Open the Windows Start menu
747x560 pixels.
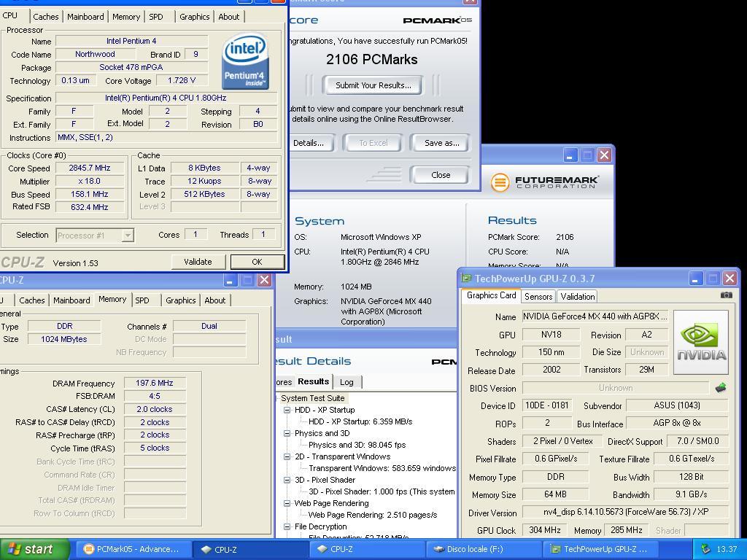click(x=34, y=549)
